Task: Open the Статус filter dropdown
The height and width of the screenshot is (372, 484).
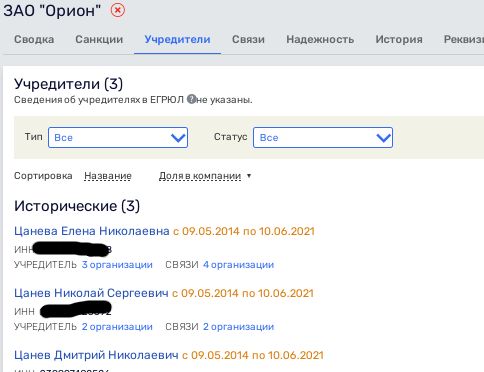Action: (323, 137)
